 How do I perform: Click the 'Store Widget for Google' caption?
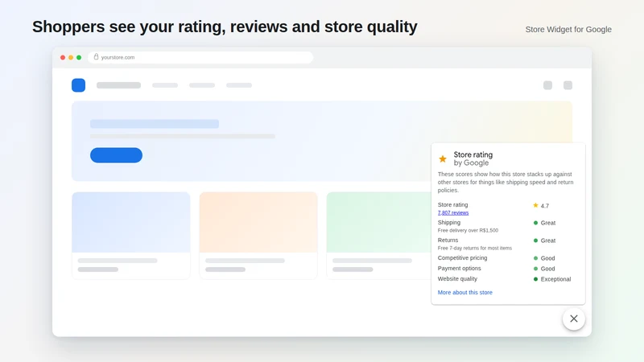click(568, 29)
